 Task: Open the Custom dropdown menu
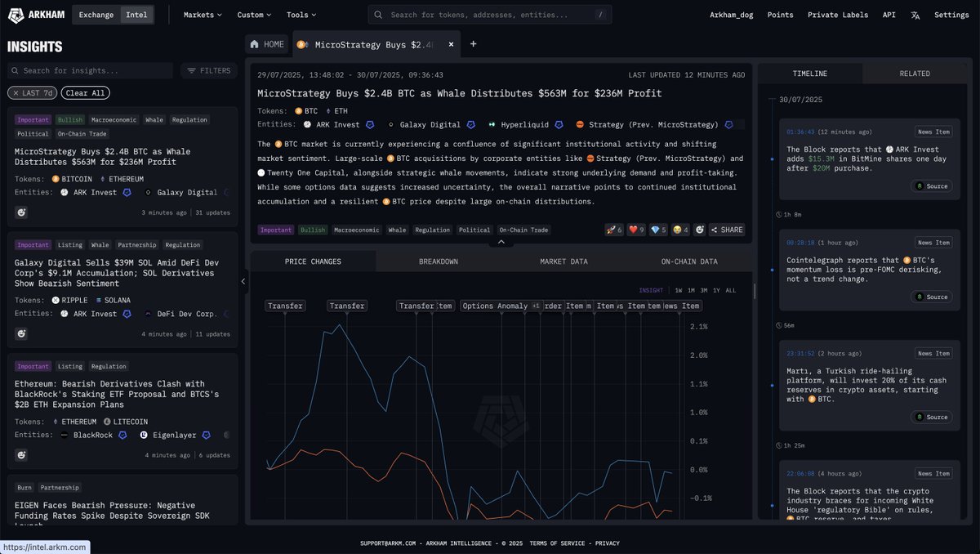tap(254, 15)
